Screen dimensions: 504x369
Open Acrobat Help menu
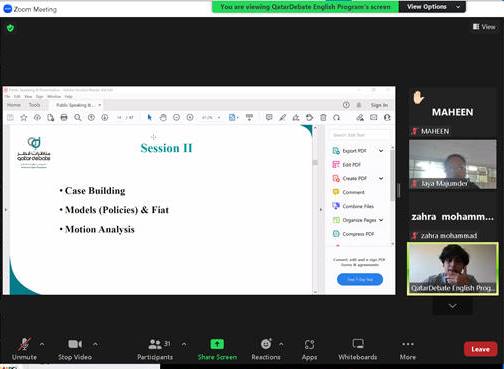point(68,96)
